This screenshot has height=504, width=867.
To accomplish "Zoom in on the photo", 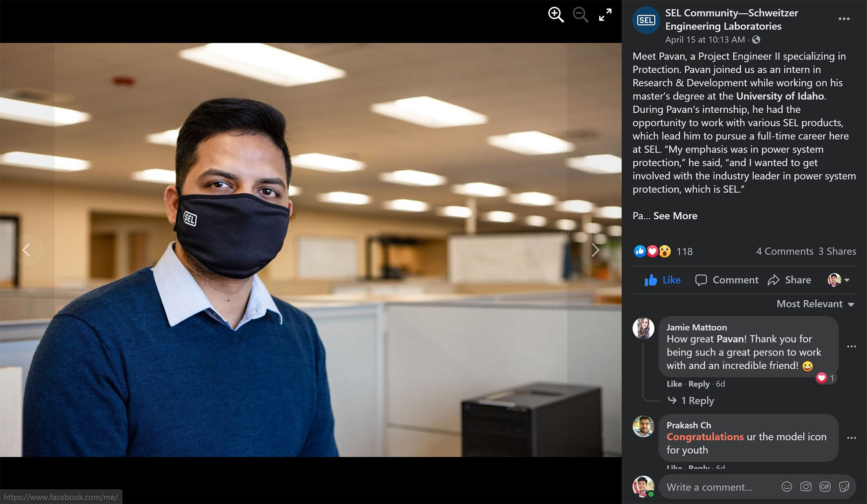I will coord(556,15).
